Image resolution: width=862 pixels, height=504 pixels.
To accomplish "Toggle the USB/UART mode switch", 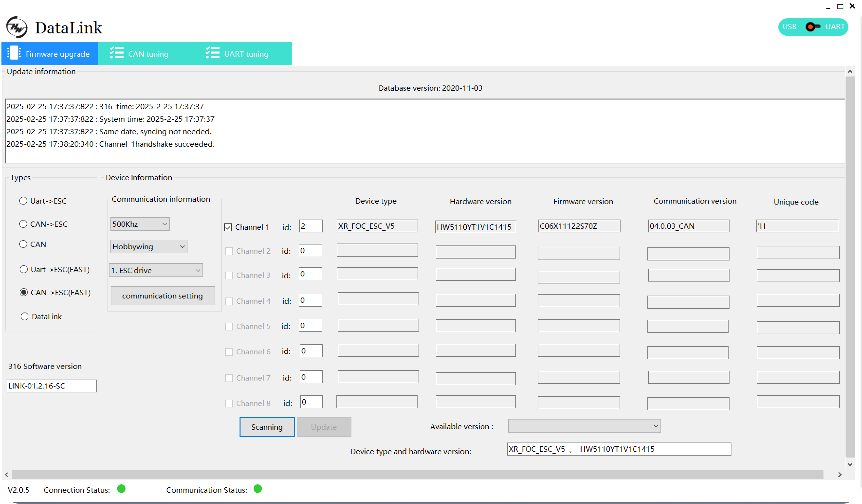I will point(813,27).
